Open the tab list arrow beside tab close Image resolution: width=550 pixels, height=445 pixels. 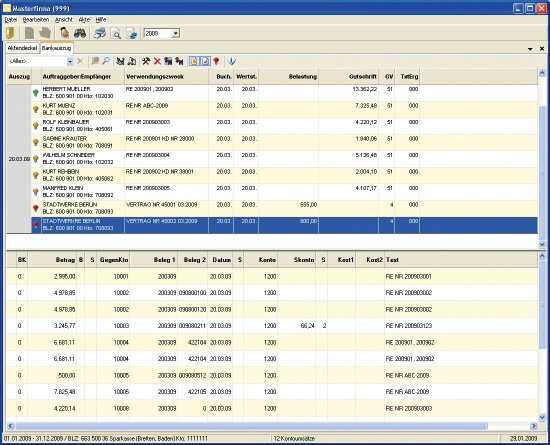(530, 49)
